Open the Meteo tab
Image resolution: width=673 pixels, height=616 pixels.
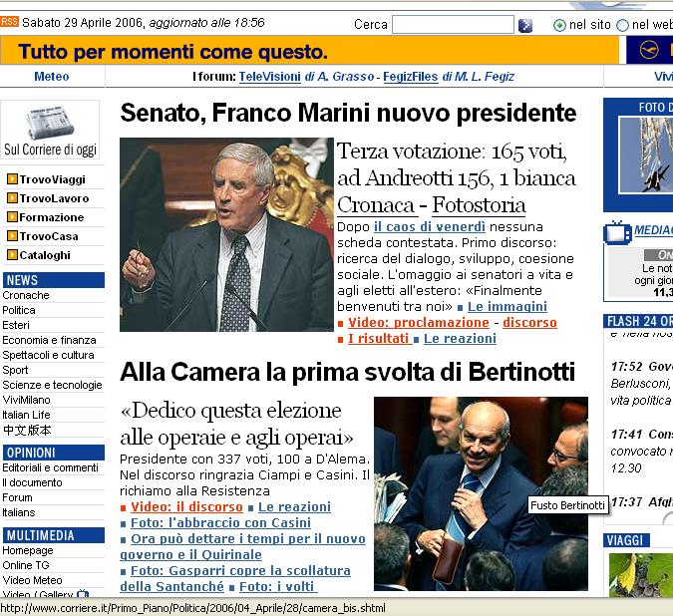pos(52,77)
